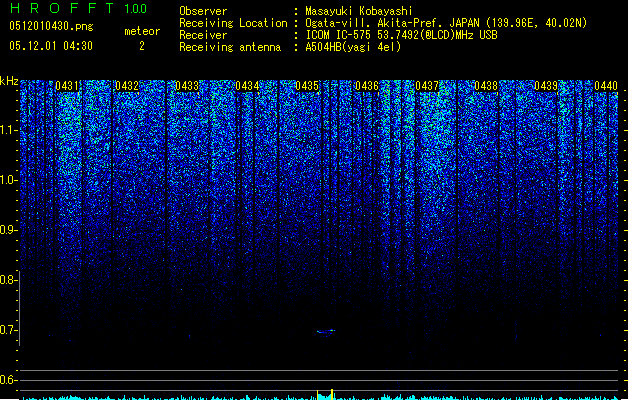Click the 0438 time marker

click(x=486, y=86)
